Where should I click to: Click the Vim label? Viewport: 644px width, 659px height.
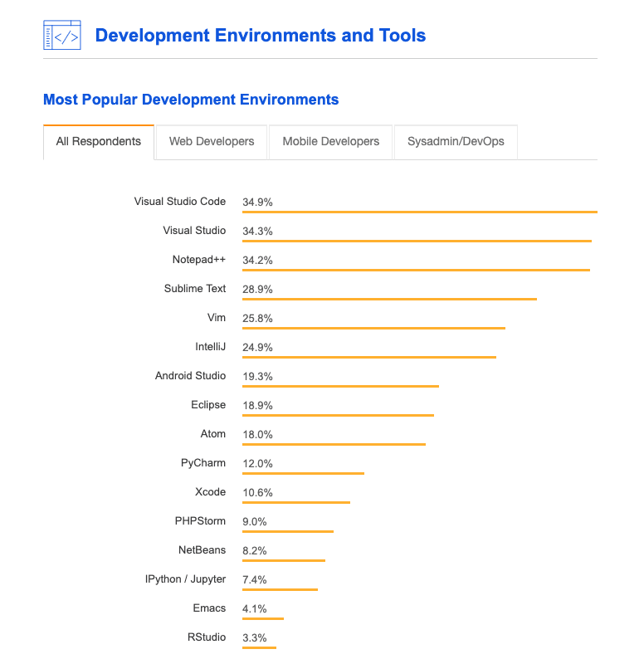(216, 317)
